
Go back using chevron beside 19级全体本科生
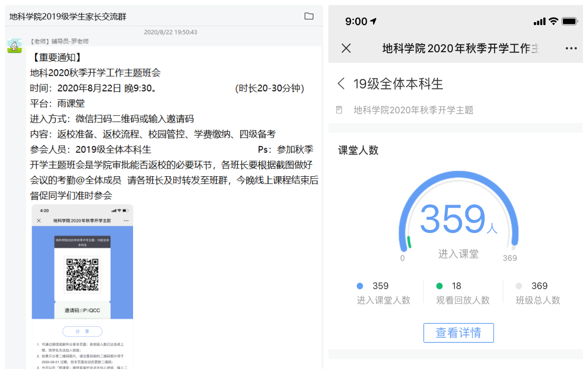tap(341, 84)
